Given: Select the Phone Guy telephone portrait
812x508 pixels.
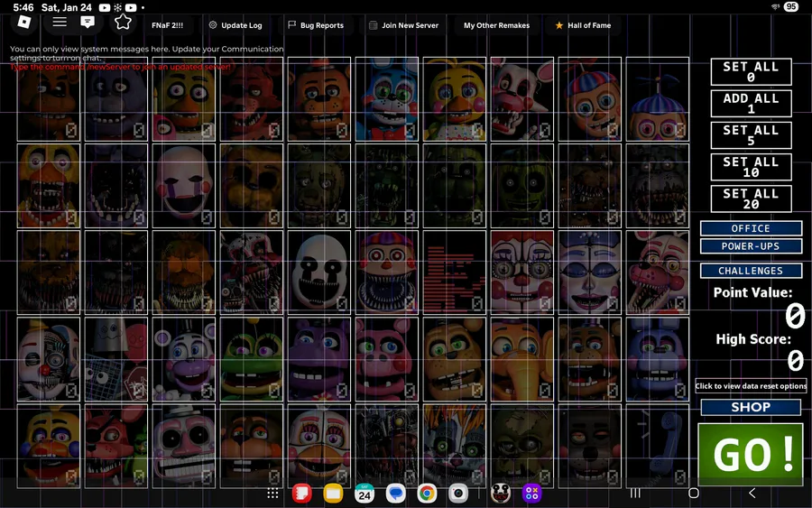Looking at the screenshot, I should [658, 446].
